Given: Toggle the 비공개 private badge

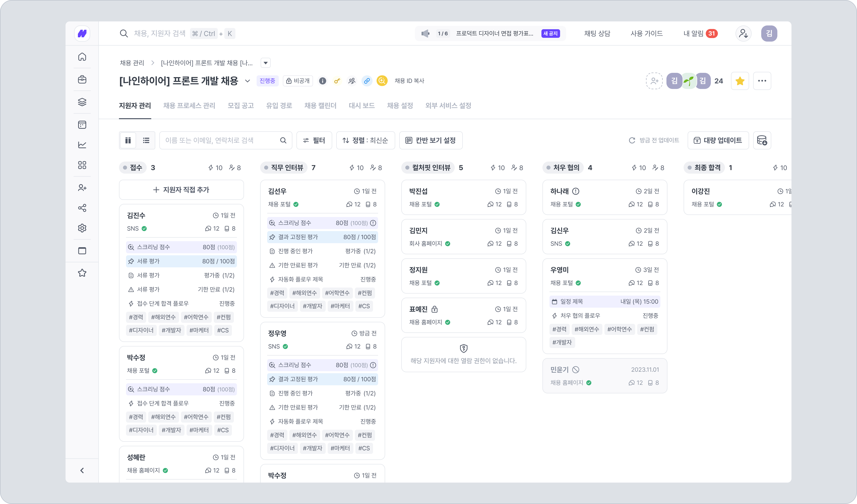Looking at the screenshot, I should tap(298, 81).
